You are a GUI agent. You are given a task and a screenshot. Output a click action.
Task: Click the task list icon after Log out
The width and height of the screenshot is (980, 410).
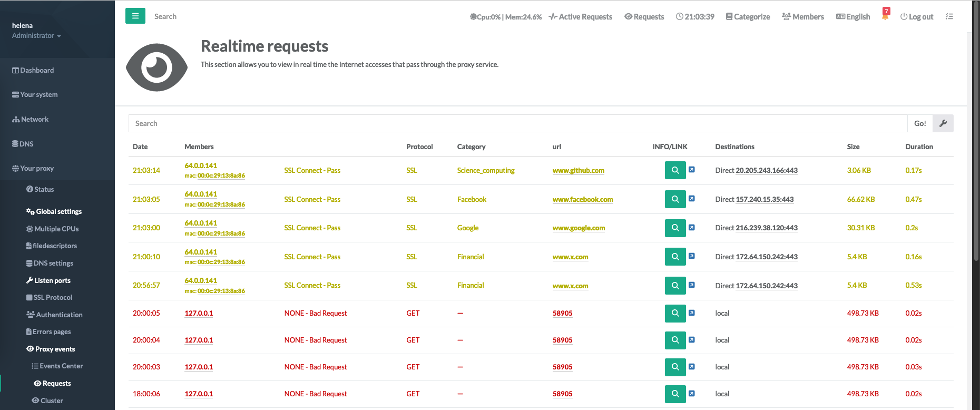(x=949, y=16)
